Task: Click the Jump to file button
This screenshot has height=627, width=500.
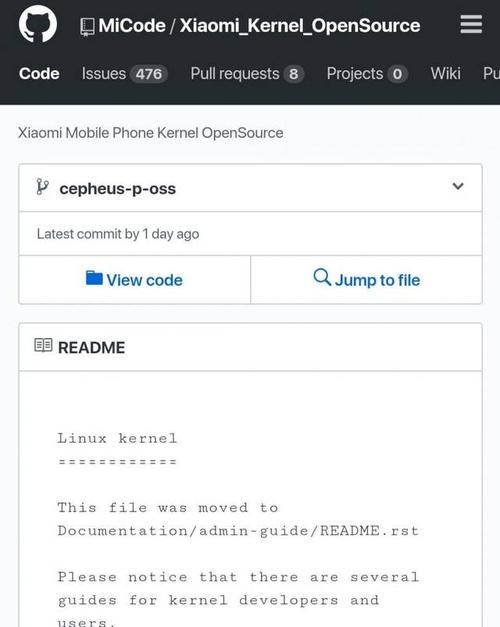Action: pos(366,280)
